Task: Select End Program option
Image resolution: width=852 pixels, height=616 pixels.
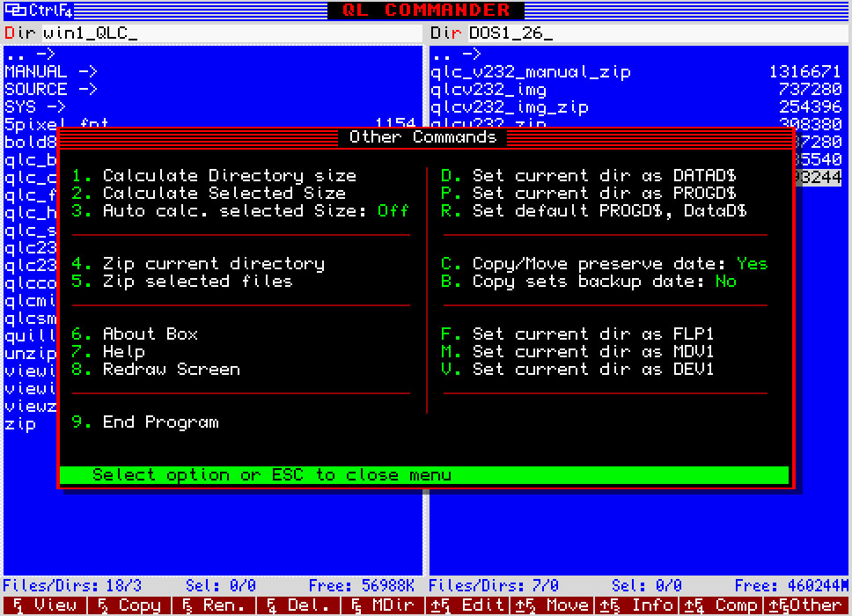Action: pyautogui.click(x=145, y=422)
